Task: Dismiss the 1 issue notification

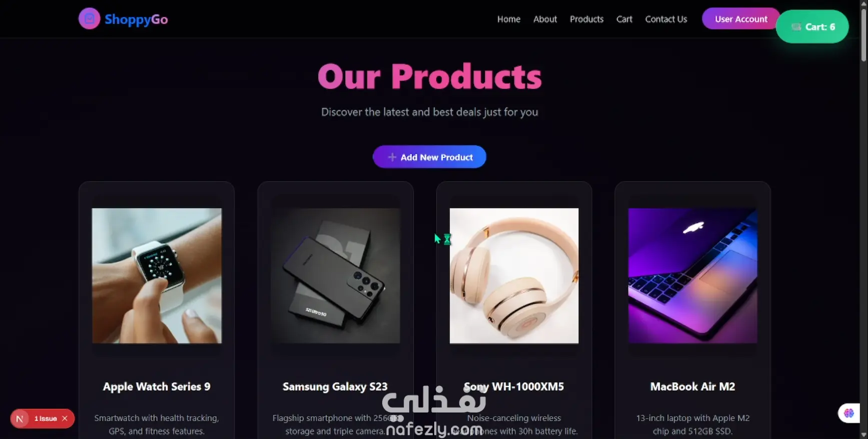Action: (x=65, y=418)
